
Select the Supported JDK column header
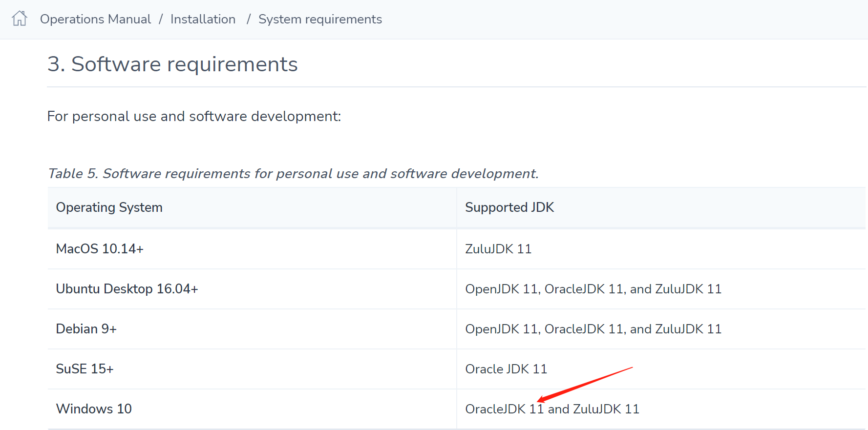click(x=509, y=207)
